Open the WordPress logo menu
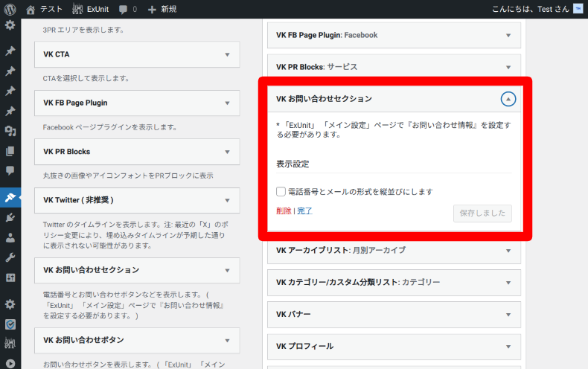 pos(10,9)
